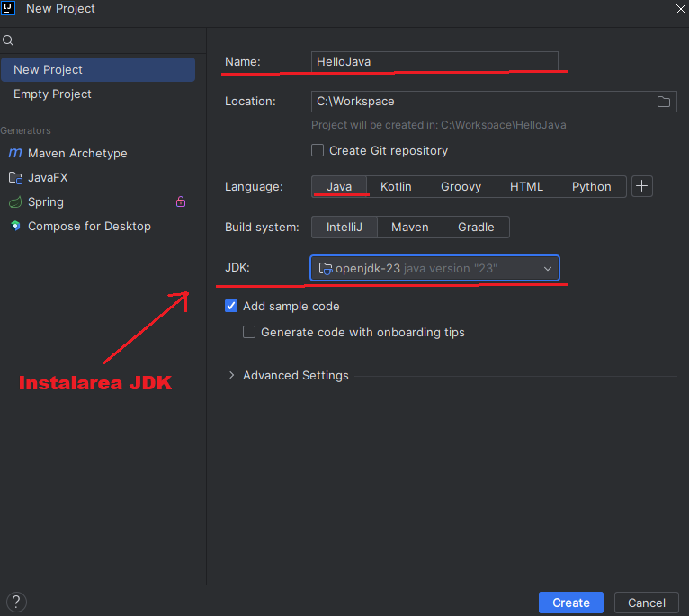
Task: Click the Location field with C:\Workspace
Action: [x=494, y=102]
